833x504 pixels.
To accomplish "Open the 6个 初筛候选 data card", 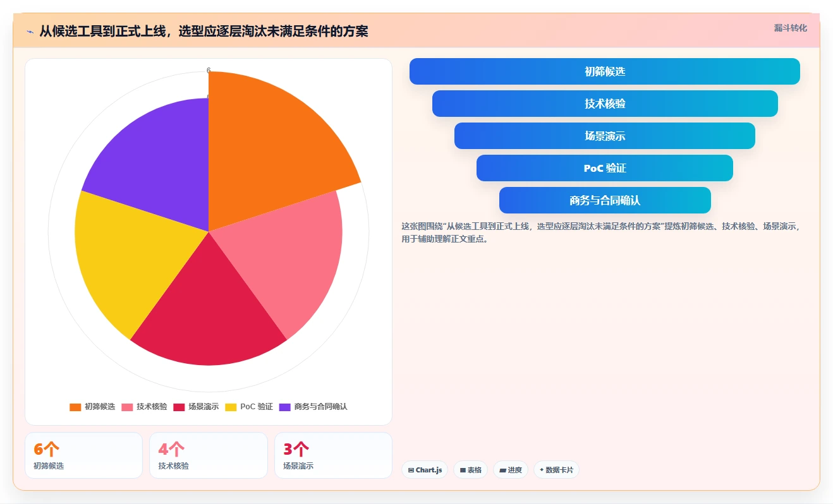I will 83,455.
